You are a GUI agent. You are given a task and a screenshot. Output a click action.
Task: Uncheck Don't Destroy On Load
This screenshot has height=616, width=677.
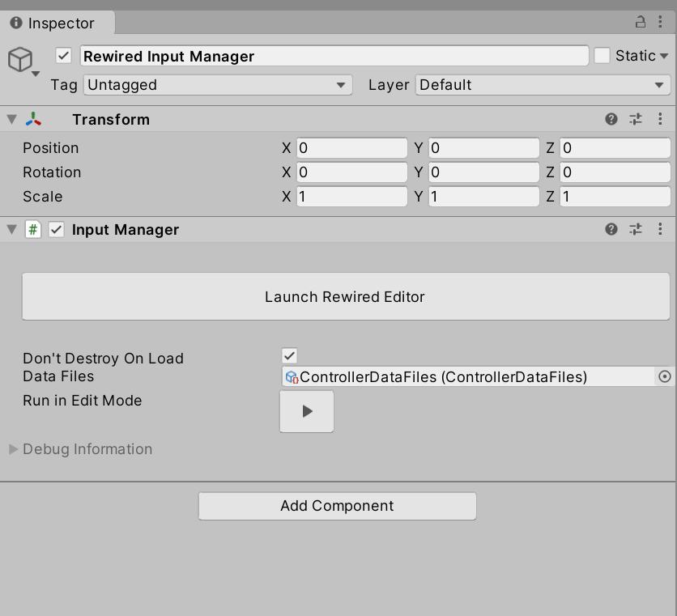point(289,356)
